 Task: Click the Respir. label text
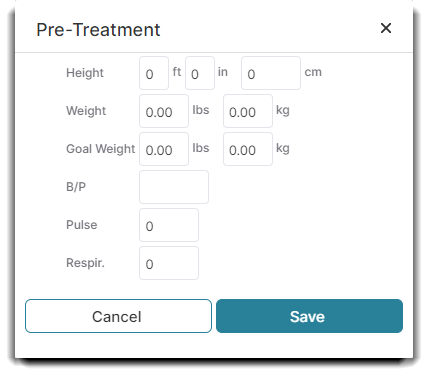85,263
